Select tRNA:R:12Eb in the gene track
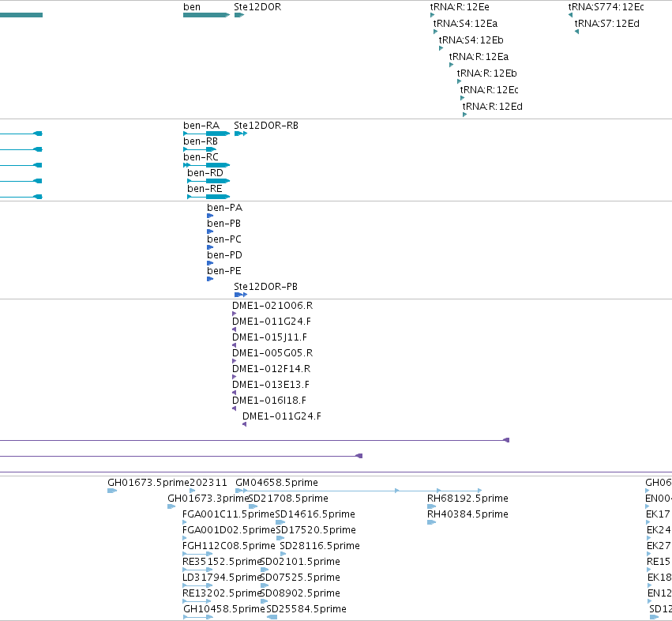 pos(487,73)
